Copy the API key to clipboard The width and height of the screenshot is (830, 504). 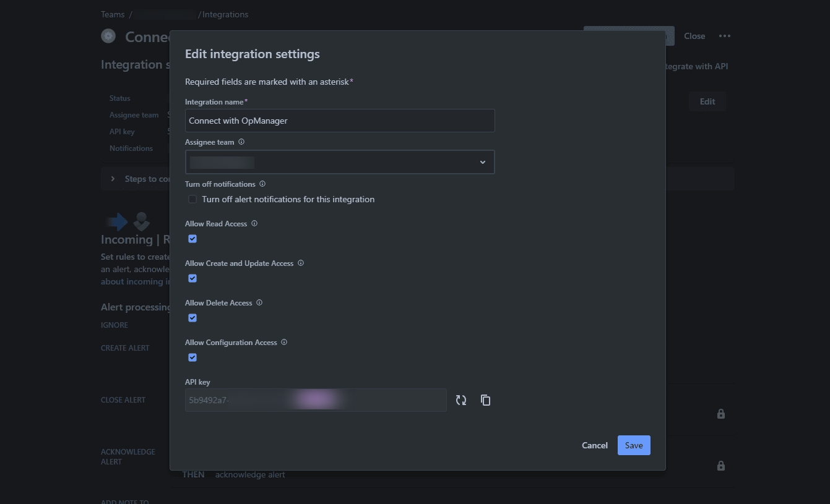coord(485,400)
